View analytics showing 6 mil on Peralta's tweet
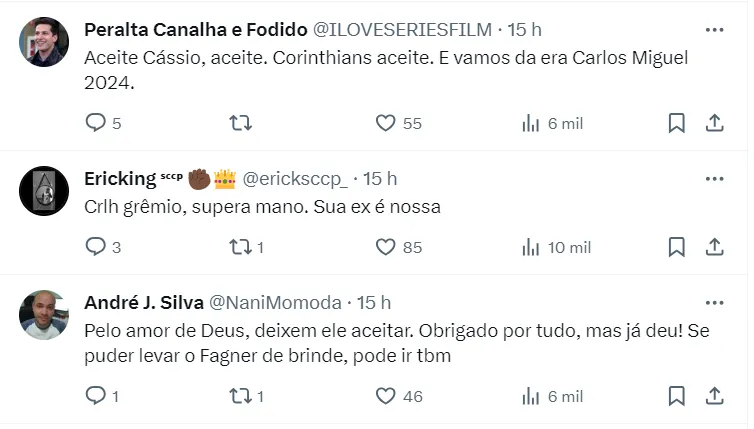This screenshot has height=429, width=754. pyautogui.click(x=531, y=123)
